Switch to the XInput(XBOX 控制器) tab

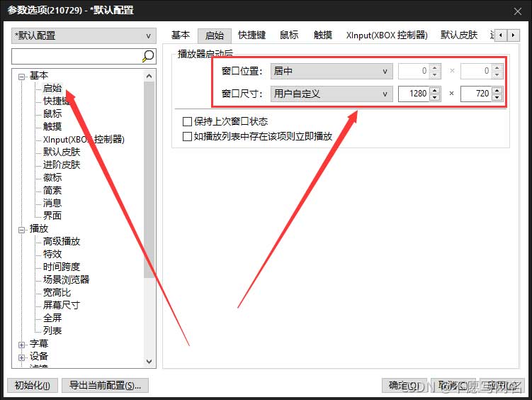pos(387,35)
